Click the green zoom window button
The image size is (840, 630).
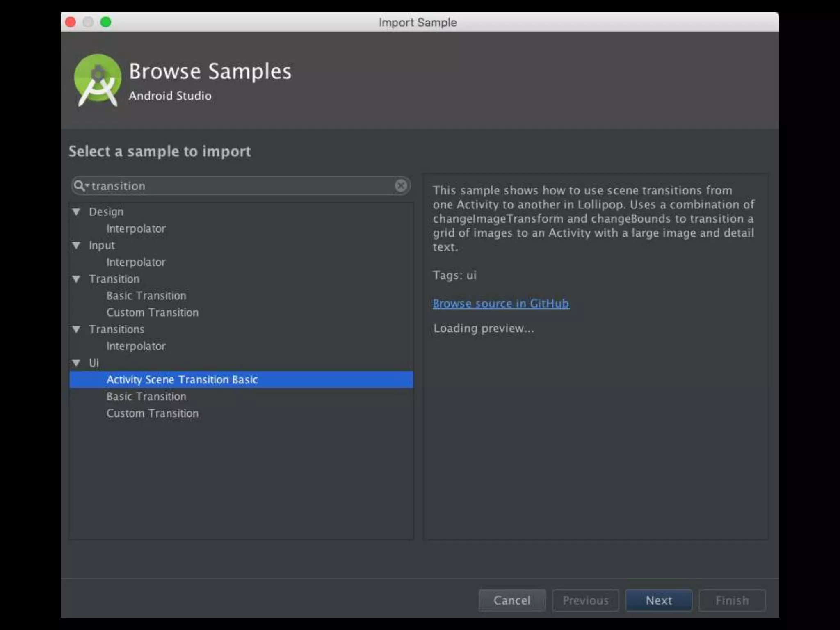click(106, 22)
